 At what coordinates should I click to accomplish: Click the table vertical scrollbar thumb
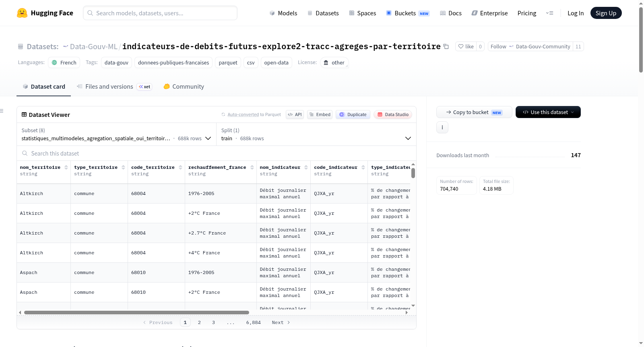click(x=413, y=173)
